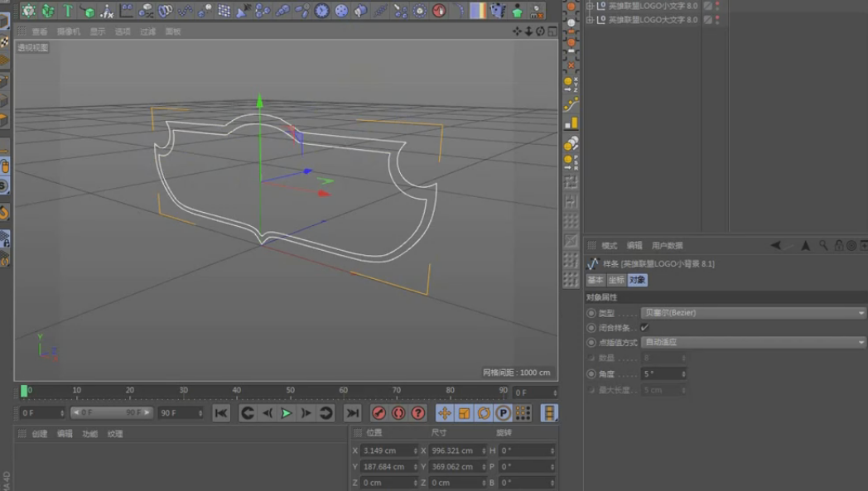Jump to the end of the animation

[352, 413]
